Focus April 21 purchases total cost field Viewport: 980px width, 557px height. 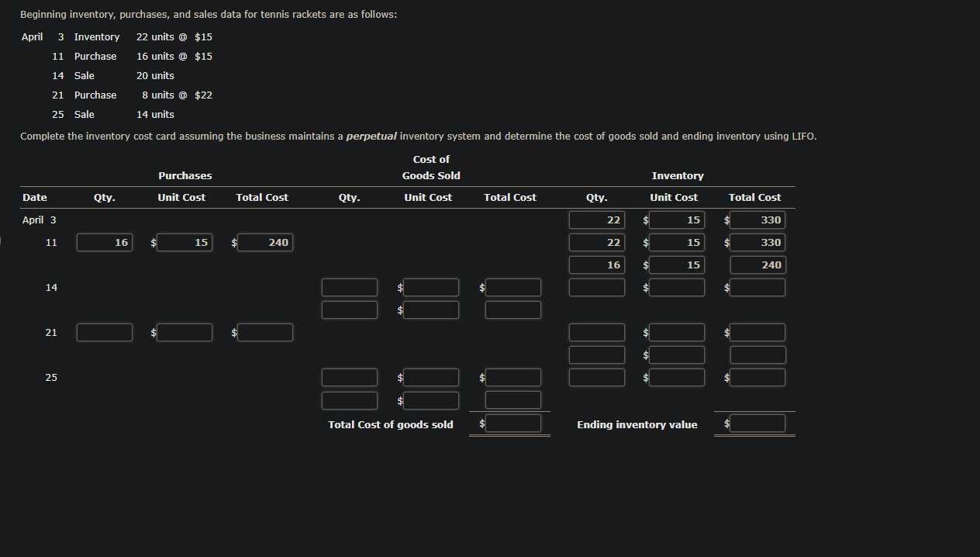click(265, 333)
